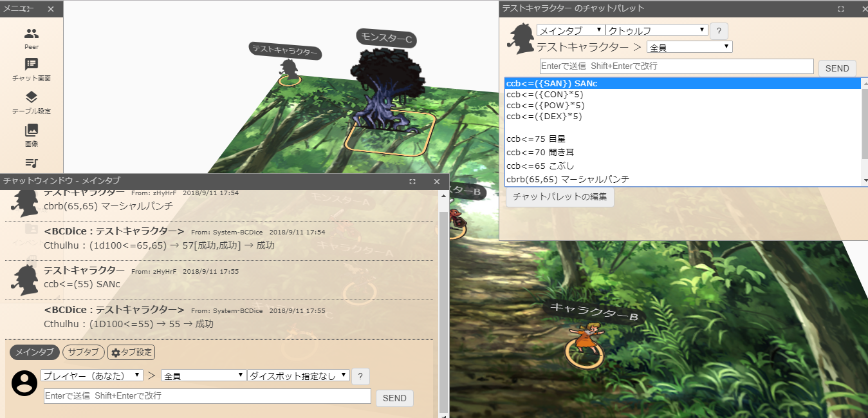Open the メインタブ dropdown in chat palette
Screen dimensions: 868x418
571,30
